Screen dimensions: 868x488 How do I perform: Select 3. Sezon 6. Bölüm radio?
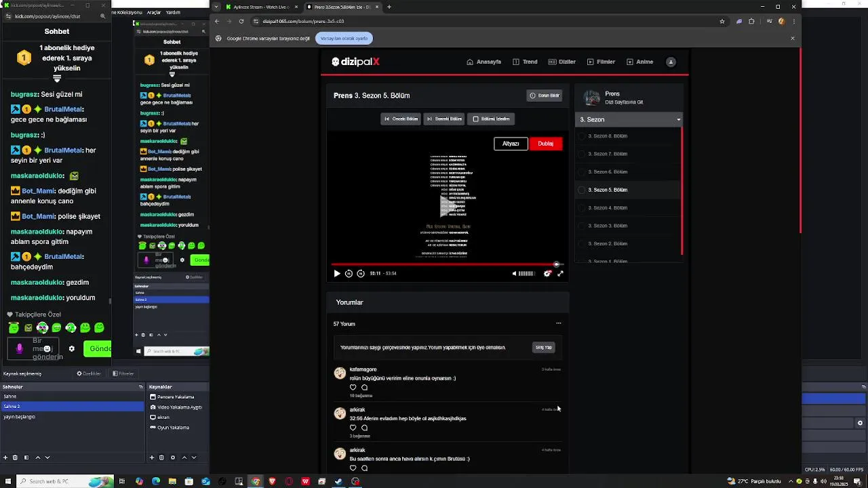point(581,172)
